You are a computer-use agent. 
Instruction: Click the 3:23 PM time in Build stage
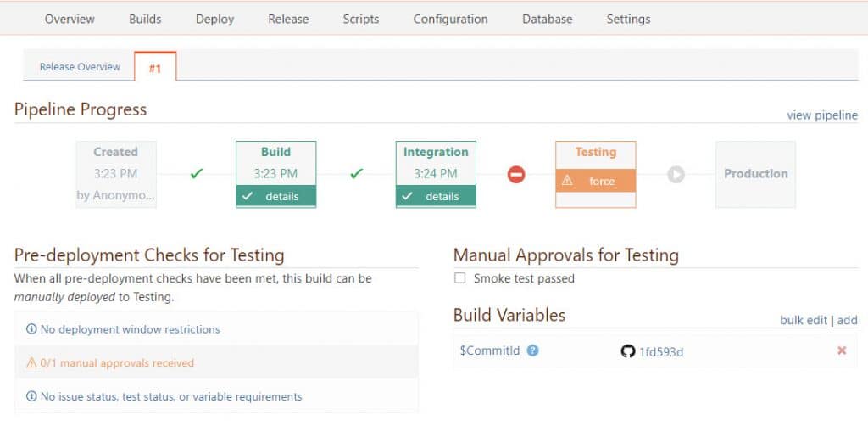click(x=275, y=173)
